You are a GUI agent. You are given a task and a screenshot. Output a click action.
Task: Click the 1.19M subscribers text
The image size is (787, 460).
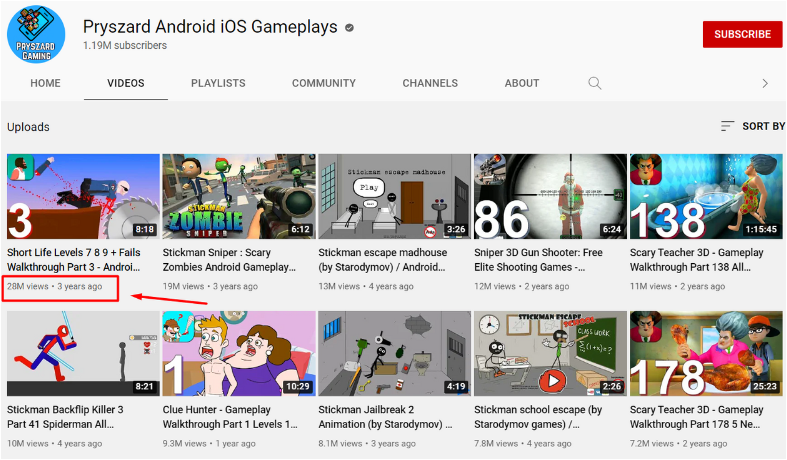click(125, 45)
